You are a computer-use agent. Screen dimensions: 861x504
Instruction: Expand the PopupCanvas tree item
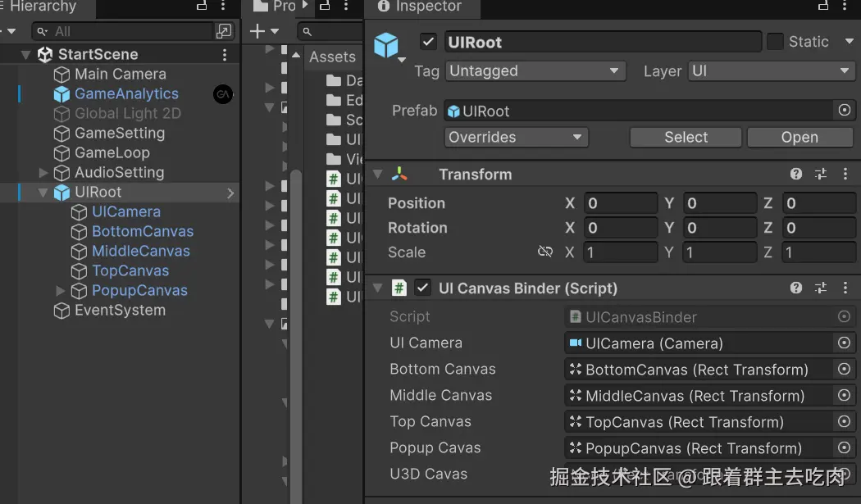click(60, 291)
